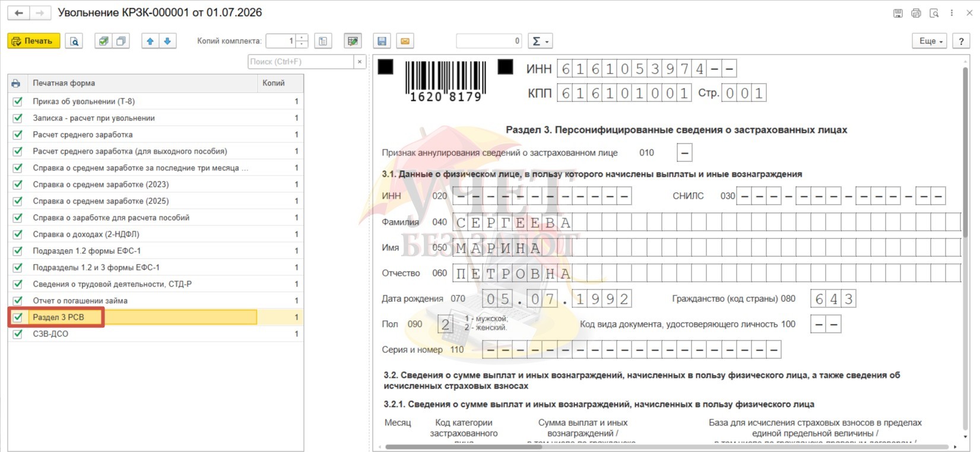Open help with the ? button
This screenshot has width=980, height=452.
[x=961, y=41]
